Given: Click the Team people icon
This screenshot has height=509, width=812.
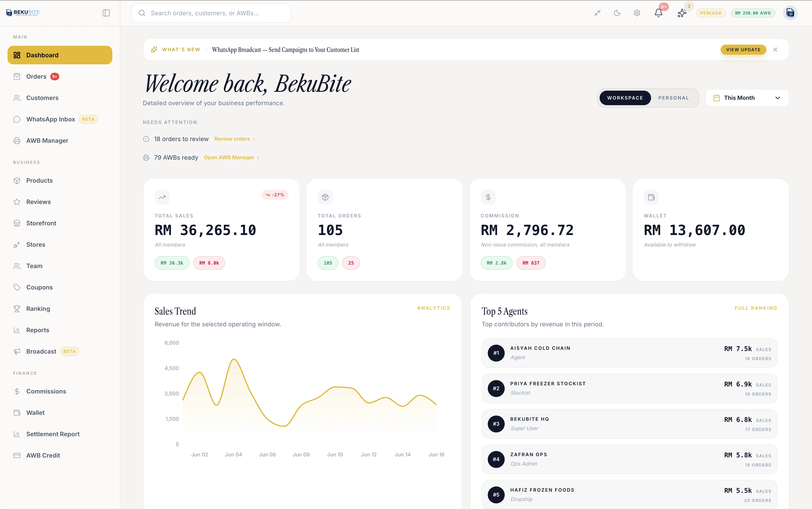Looking at the screenshot, I should pyautogui.click(x=17, y=266).
